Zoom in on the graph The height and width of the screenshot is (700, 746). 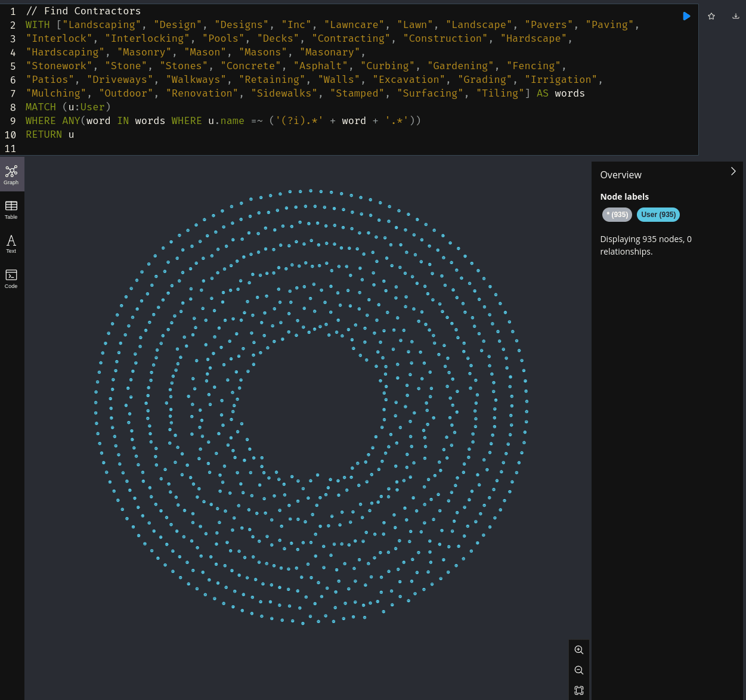point(578,650)
